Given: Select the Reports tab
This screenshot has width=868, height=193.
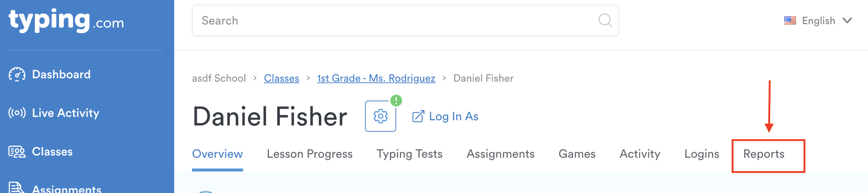Looking at the screenshot, I should (x=764, y=154).
